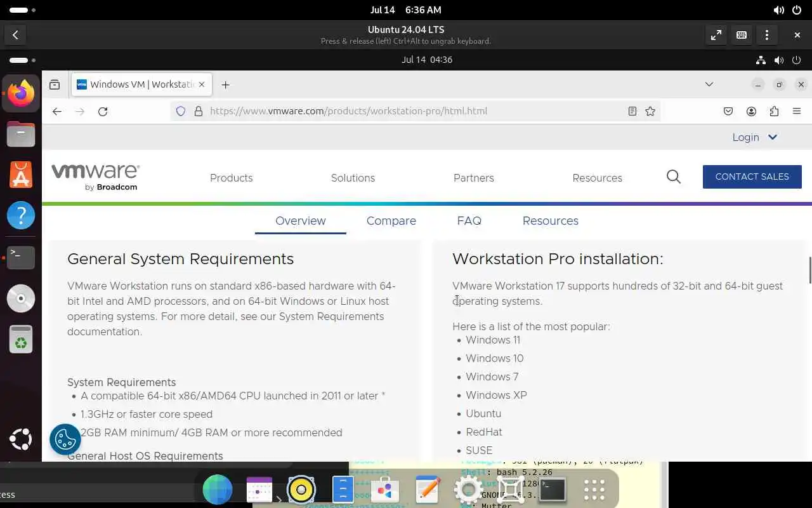Expand the list all tabs chevron
Viewport: 812px width, 508px height.
(x=709, y=84)
